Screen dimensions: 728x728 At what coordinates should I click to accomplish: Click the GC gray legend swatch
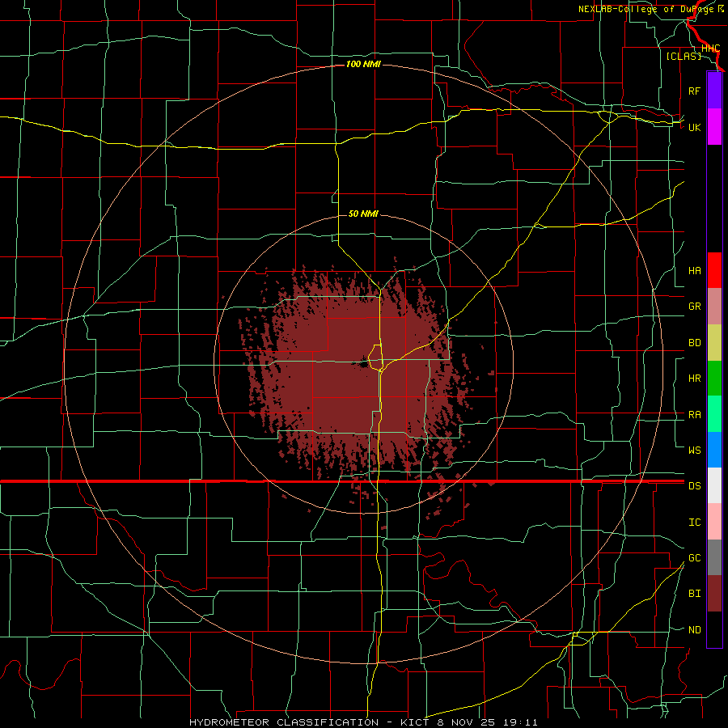click(714, 557)
